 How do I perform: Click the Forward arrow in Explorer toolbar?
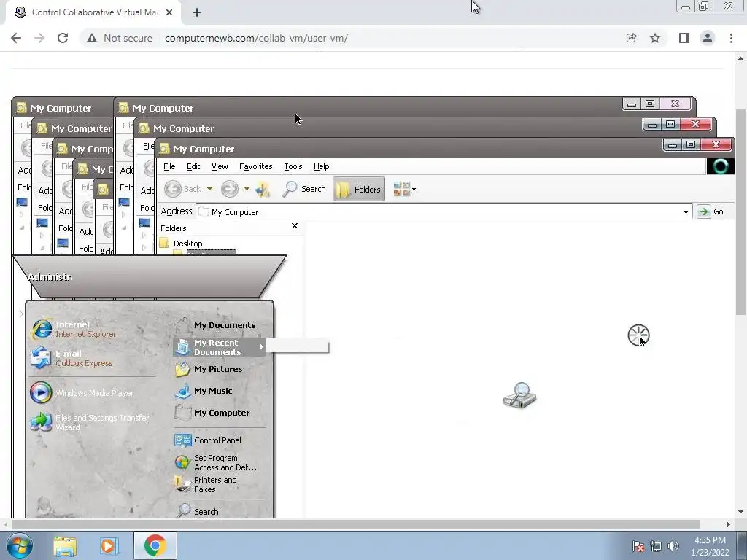229,189
